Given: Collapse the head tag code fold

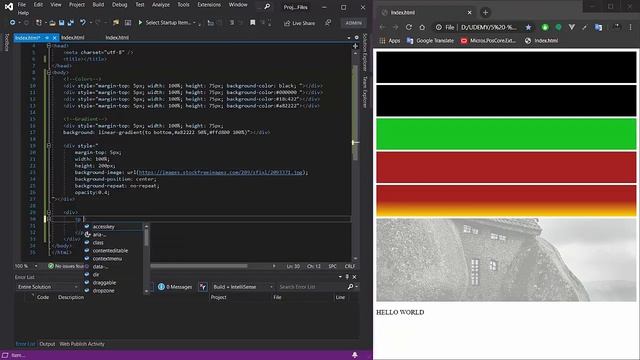Looking at the screenshot, I should 49,46.
